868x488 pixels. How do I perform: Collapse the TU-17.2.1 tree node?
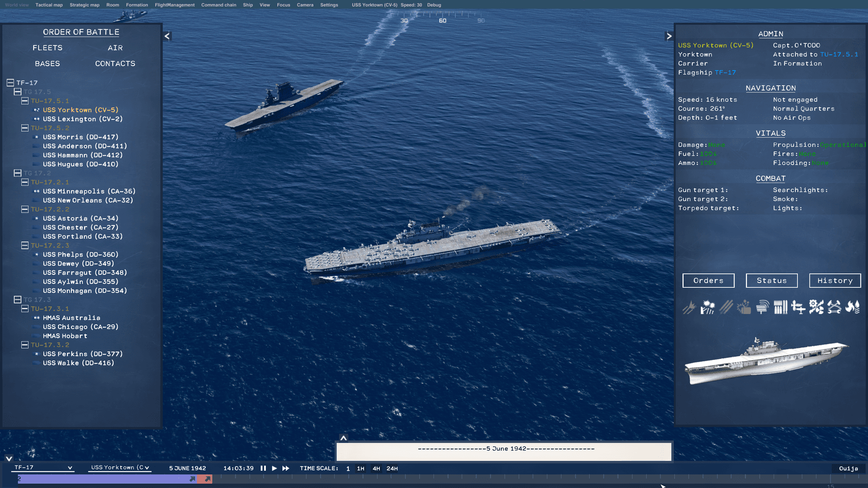coord(25,182)
